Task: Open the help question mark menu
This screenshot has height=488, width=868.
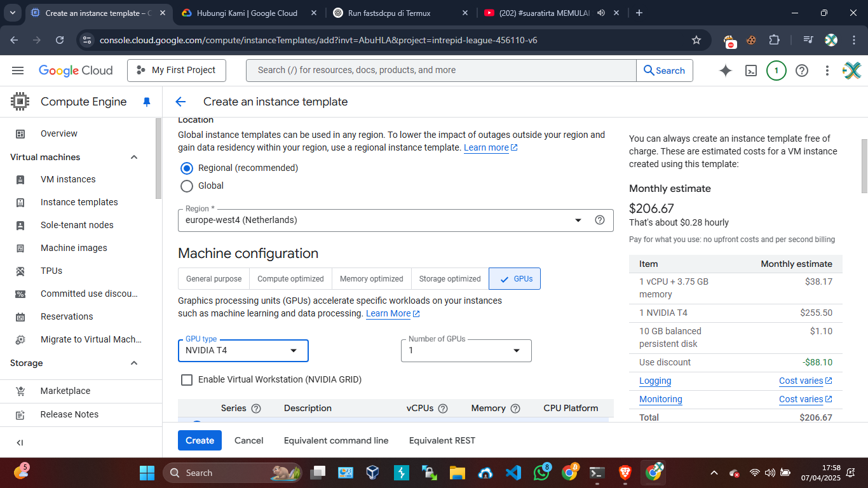Action: tap(802, 71)
